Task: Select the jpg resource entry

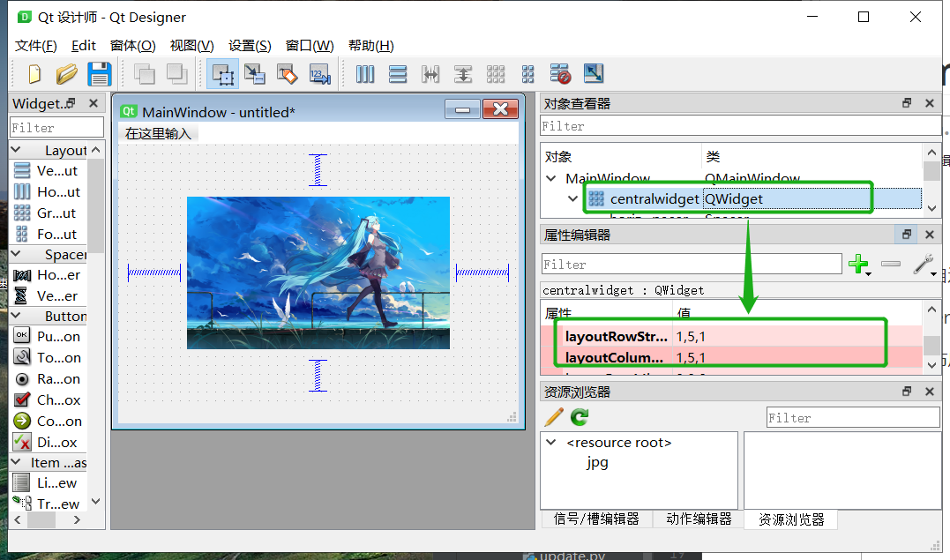Action: tap(597, 462)
